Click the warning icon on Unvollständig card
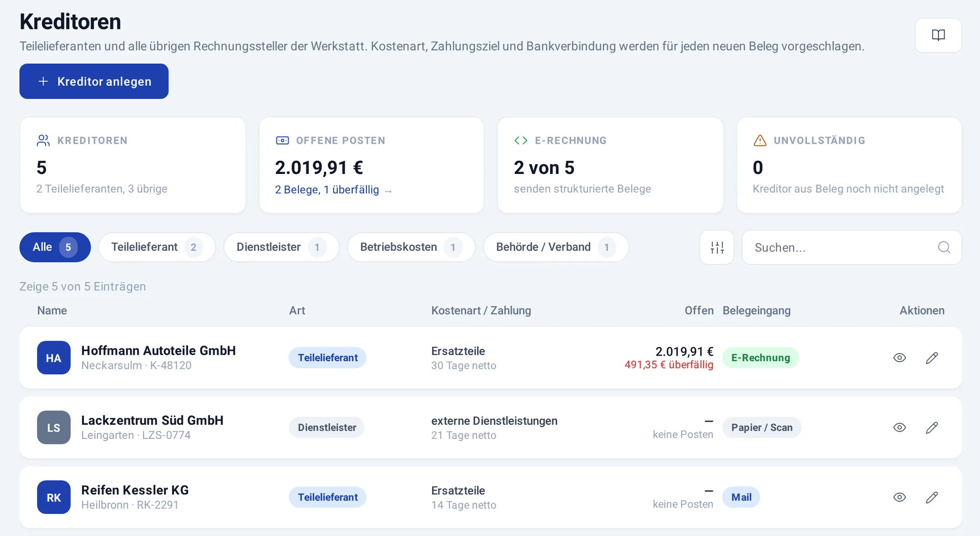This screenshot has height=536, width=980. [759, 141]
